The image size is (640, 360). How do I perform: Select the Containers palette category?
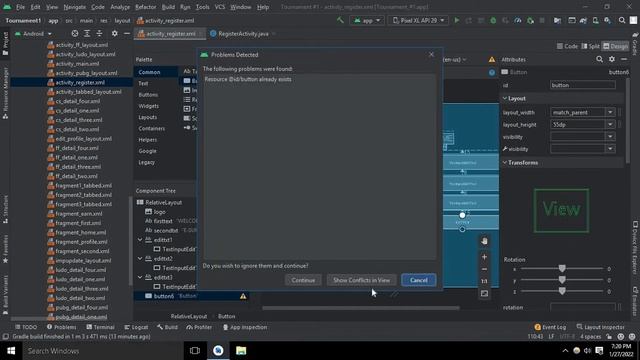pos(151,129)
